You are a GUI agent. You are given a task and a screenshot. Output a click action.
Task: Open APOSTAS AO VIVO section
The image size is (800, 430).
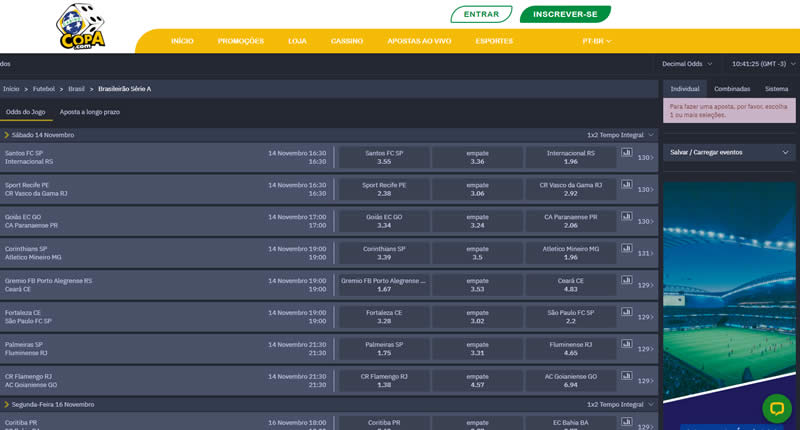419,41
